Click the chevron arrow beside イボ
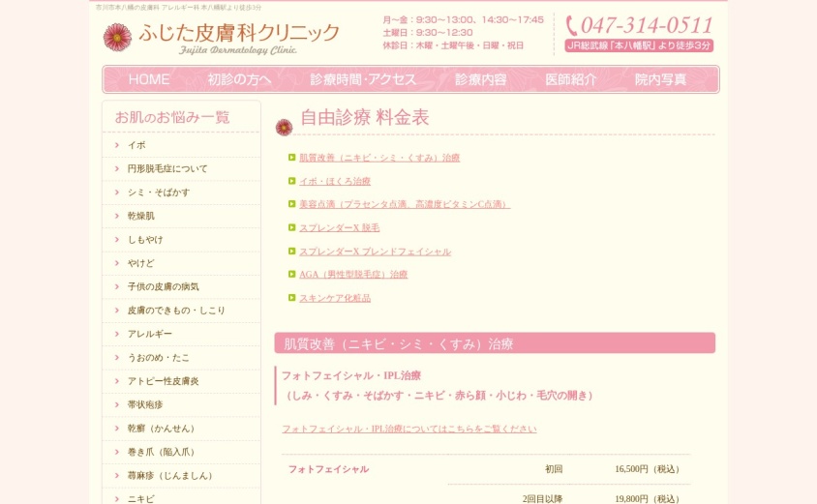This screenshot has height=504, width=817. 117,145
